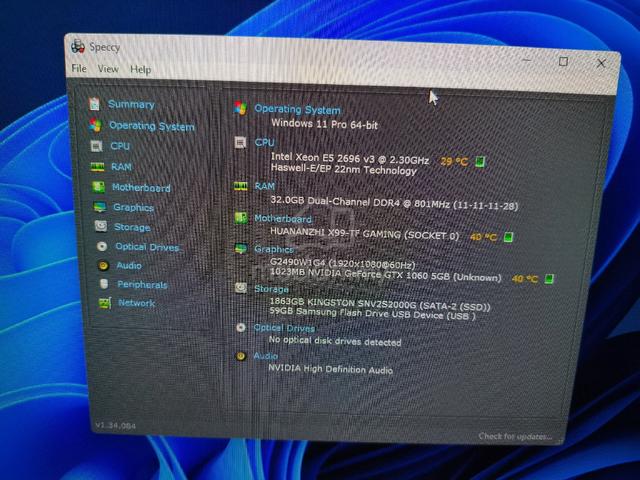Click the Storage heading link in summary

(x=271, y=289)
